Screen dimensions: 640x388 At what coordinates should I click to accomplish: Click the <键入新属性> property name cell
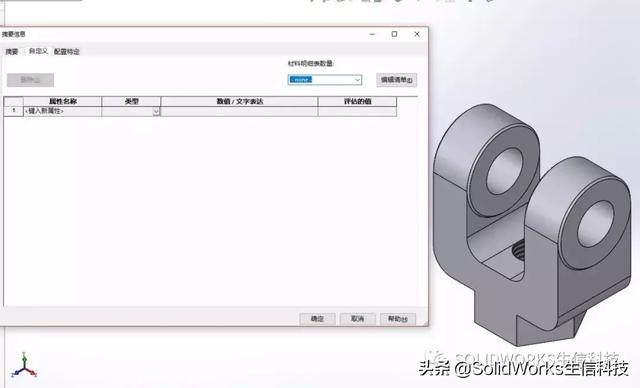(x=62, y=111)
